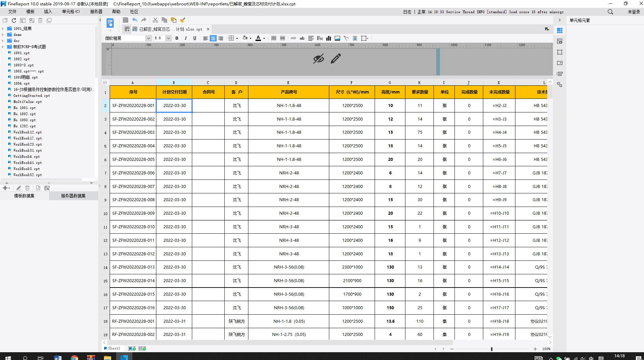Open the 文件 menu
Viewport: 644px width, 360px height.
coord(13,12)
